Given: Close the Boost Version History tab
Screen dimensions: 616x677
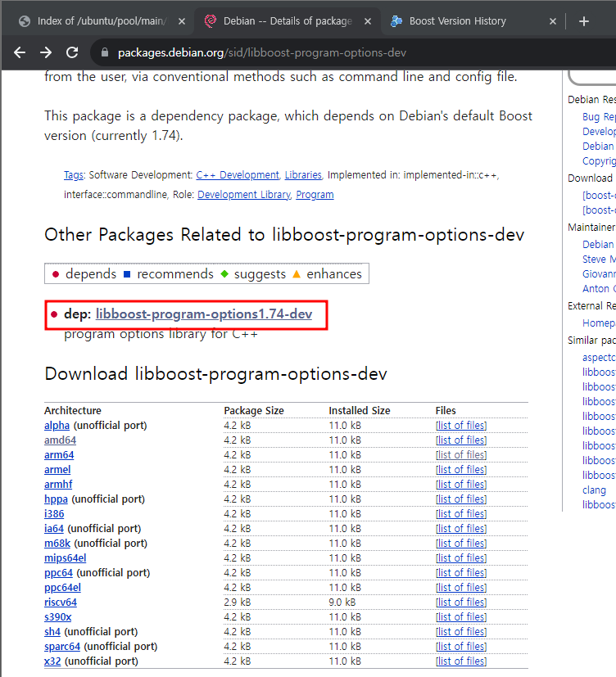Looking at the screenshot, I should tap(553, 21).
